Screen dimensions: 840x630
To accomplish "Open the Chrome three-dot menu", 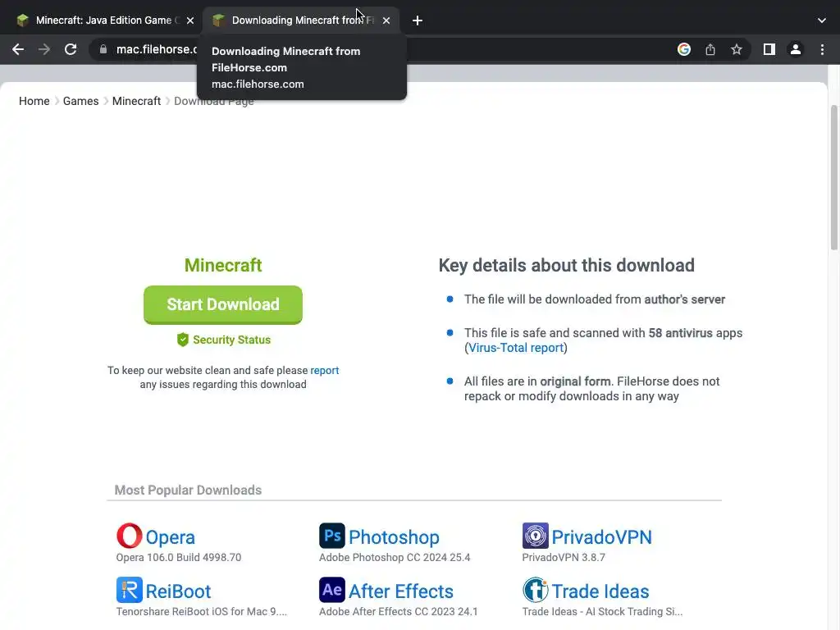I will pos(822,49).
